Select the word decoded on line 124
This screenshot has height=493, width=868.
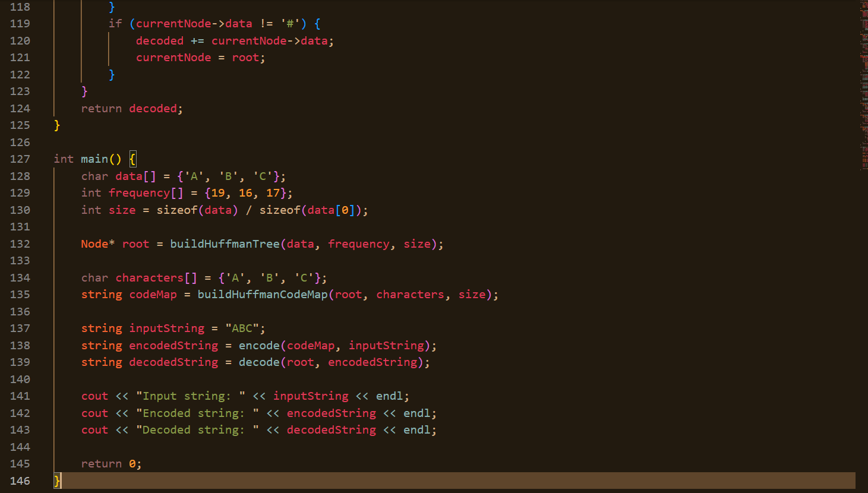(x=153, y=108)
